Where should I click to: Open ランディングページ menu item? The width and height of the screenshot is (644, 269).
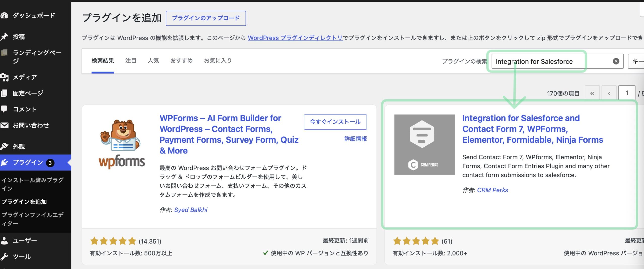tap(37, 57)
